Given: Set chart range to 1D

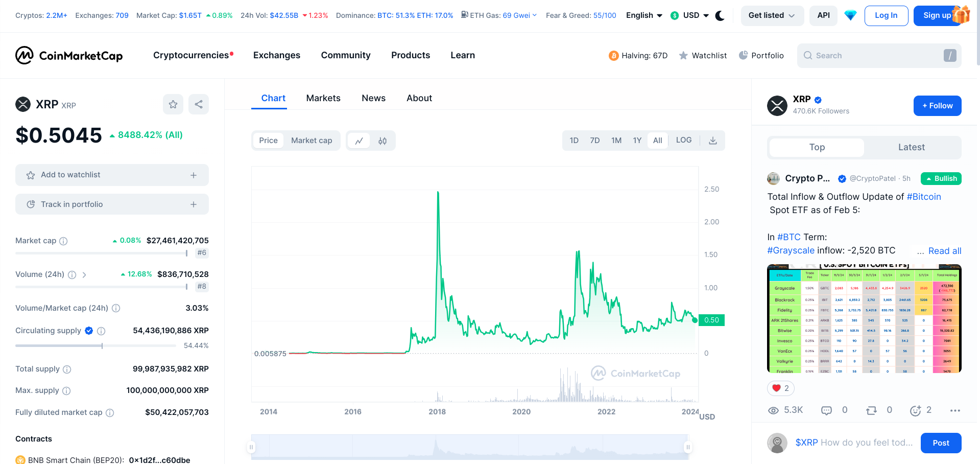Looking at the screenshot, I should [574, 141].
